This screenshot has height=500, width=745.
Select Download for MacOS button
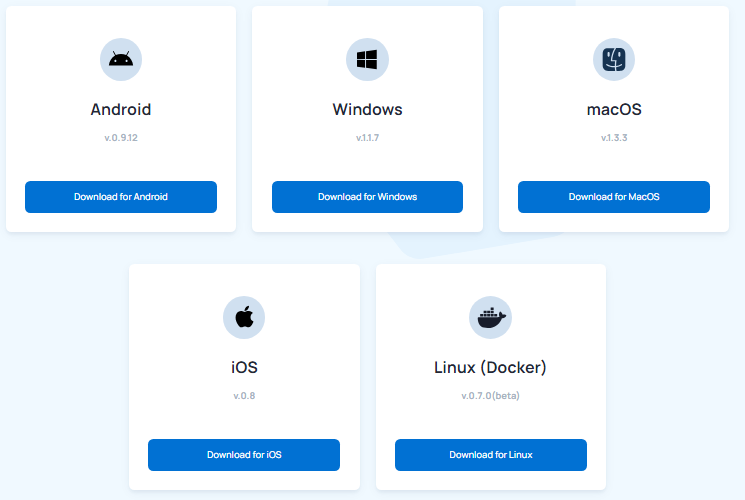click(x=614, y=197)
